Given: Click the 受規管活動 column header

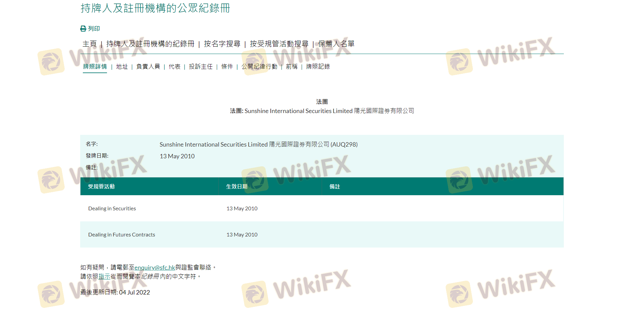Looking at the screenshot, I should click(101, 186).
